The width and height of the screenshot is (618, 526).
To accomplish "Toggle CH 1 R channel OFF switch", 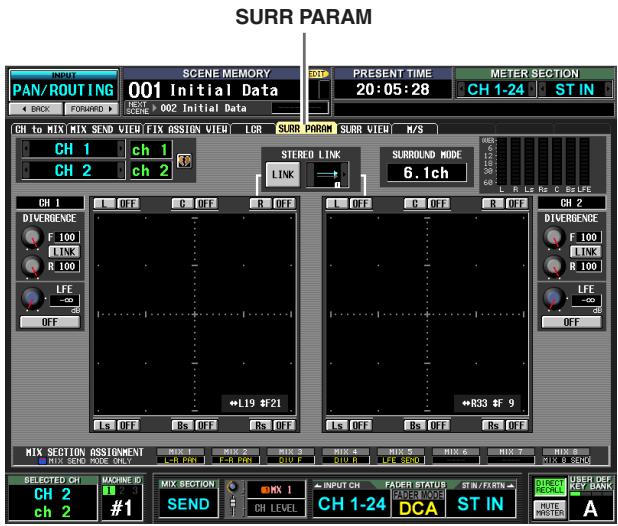I will click(x=284, y=204).
